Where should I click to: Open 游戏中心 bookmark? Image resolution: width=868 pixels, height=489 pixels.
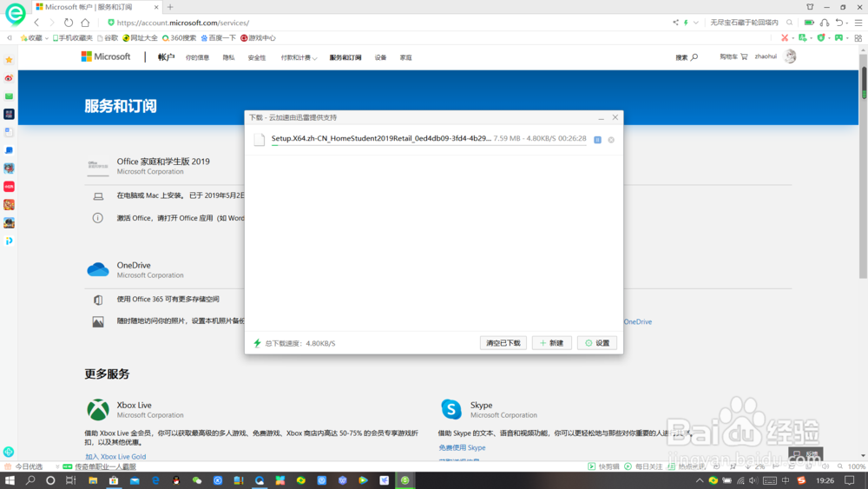click(258, 37)
